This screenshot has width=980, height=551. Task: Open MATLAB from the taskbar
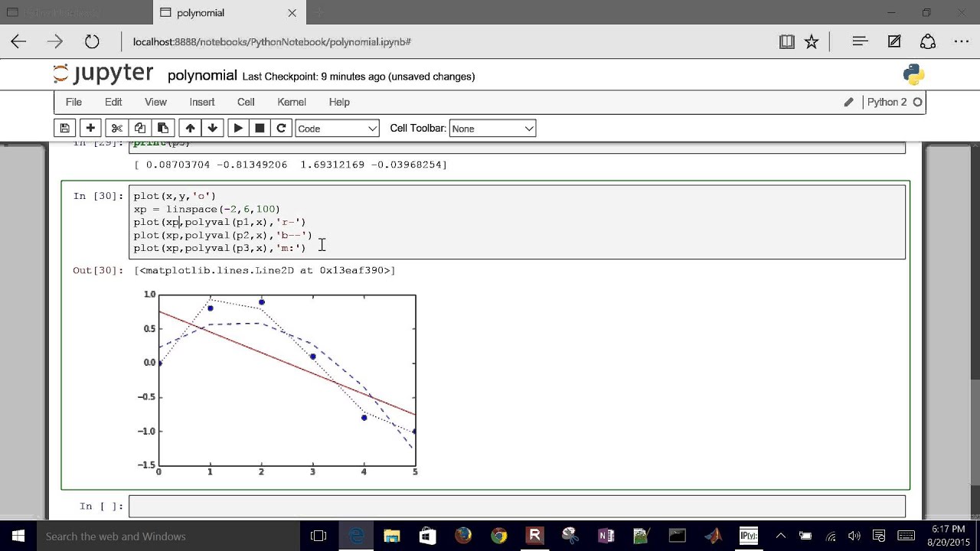713,536
